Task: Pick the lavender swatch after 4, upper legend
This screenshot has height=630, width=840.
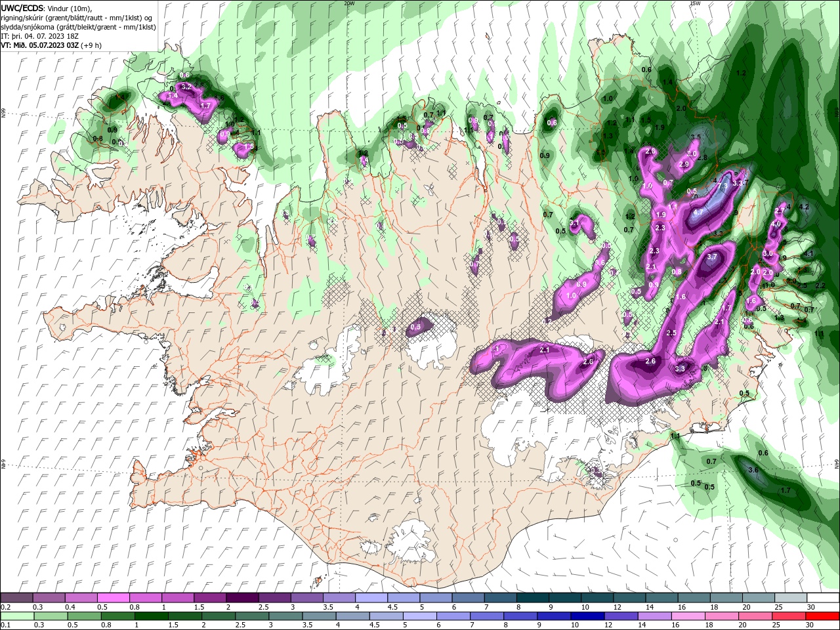Action: (x=371, y=598)
